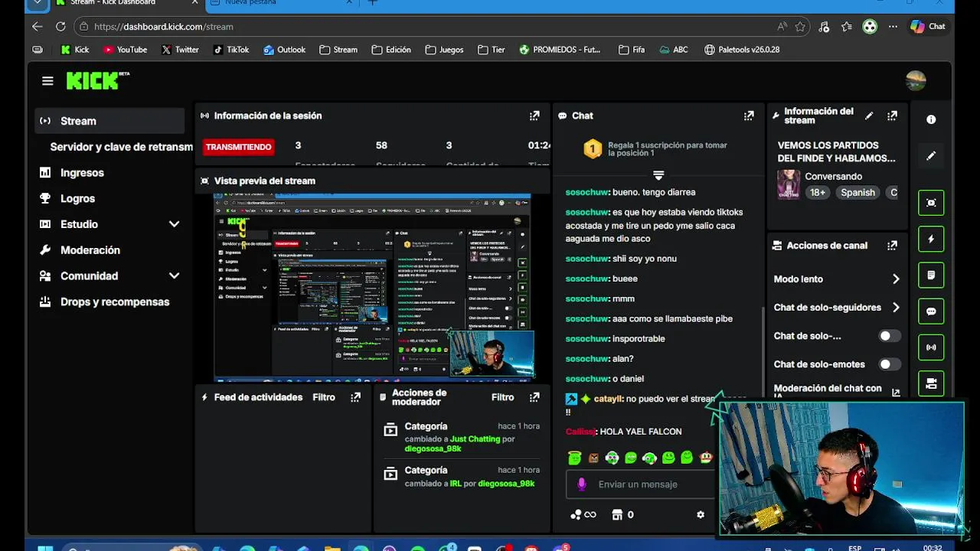Open external link for Moderación del chat con IA

click(x=896, y=393)
